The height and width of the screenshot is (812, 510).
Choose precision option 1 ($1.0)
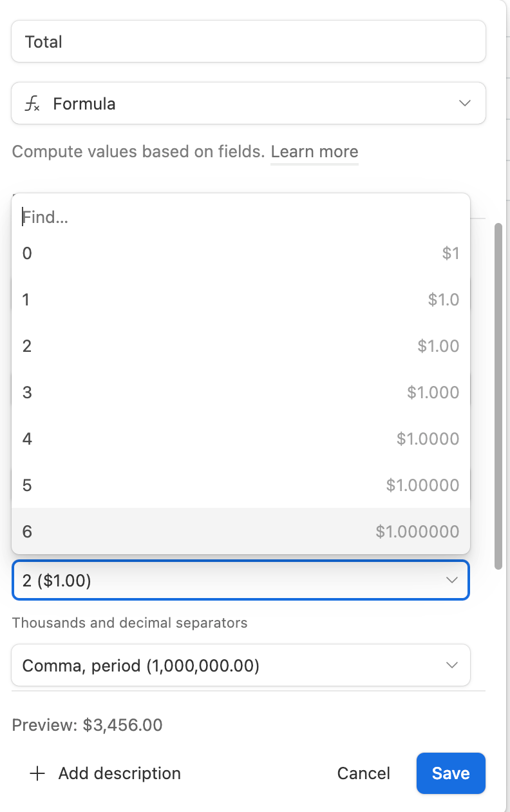click(241, 300)
